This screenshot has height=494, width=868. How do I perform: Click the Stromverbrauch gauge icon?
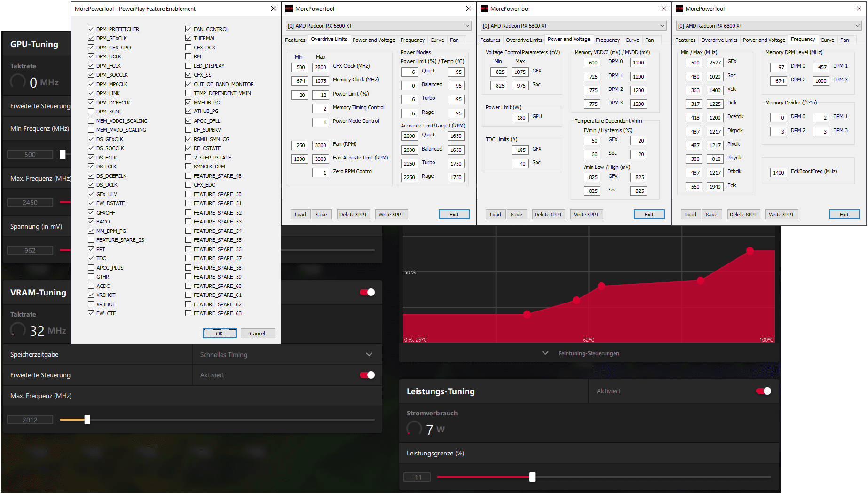(414, 428)
